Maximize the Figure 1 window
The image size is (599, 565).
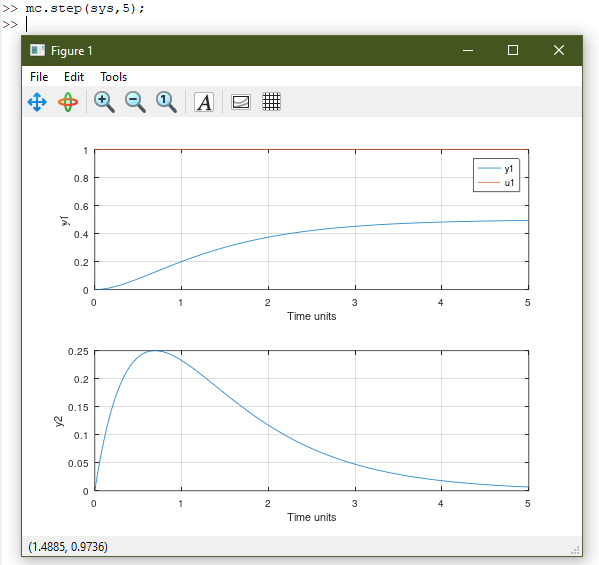pyautogui.click(x=513, y=50)
